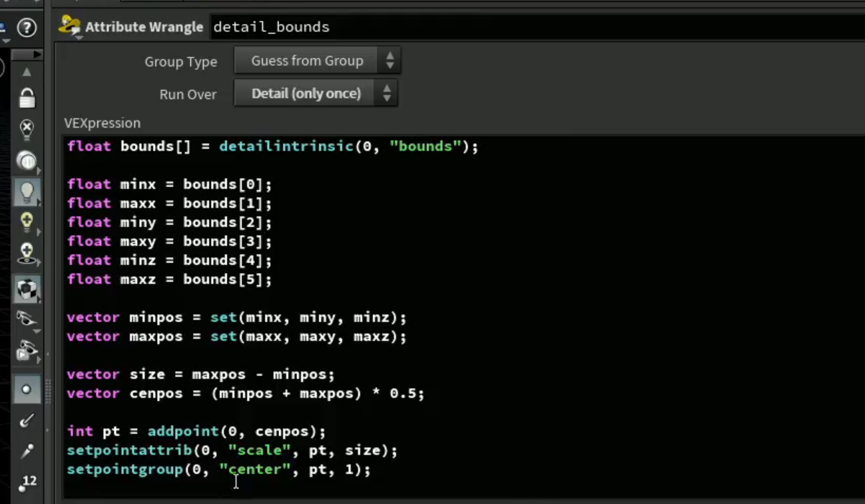The image size is (865, 504).
Task: Open the Group Type dropdown
Action: [x=317, y=61]
